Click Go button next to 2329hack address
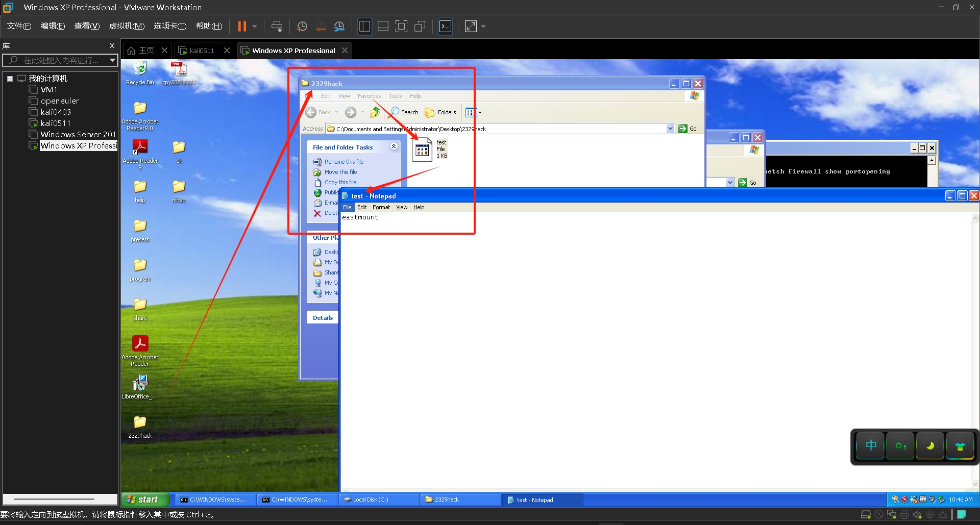This screenshot has height=525, width=980. click(x=688, y=129)
